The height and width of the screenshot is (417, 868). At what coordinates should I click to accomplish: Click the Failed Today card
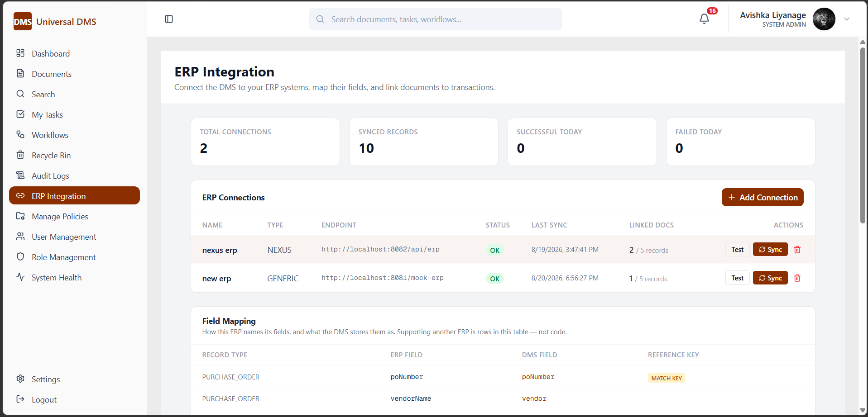point(741,142)
